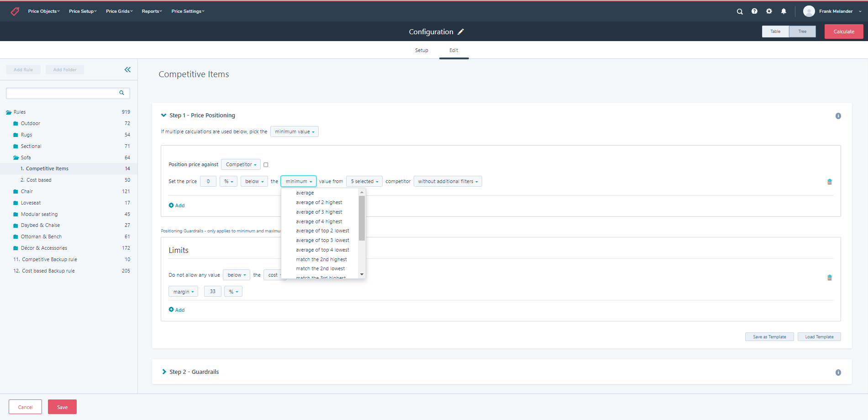
Task: Click the dropdown list scrollbar down arrow
Action: point(362,274)
